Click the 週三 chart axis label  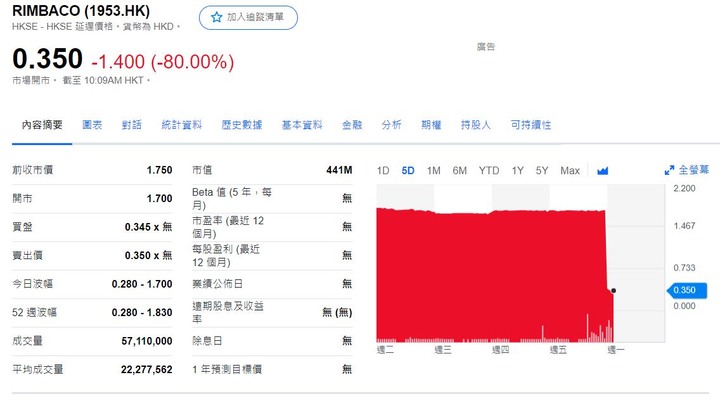point(443,350)
